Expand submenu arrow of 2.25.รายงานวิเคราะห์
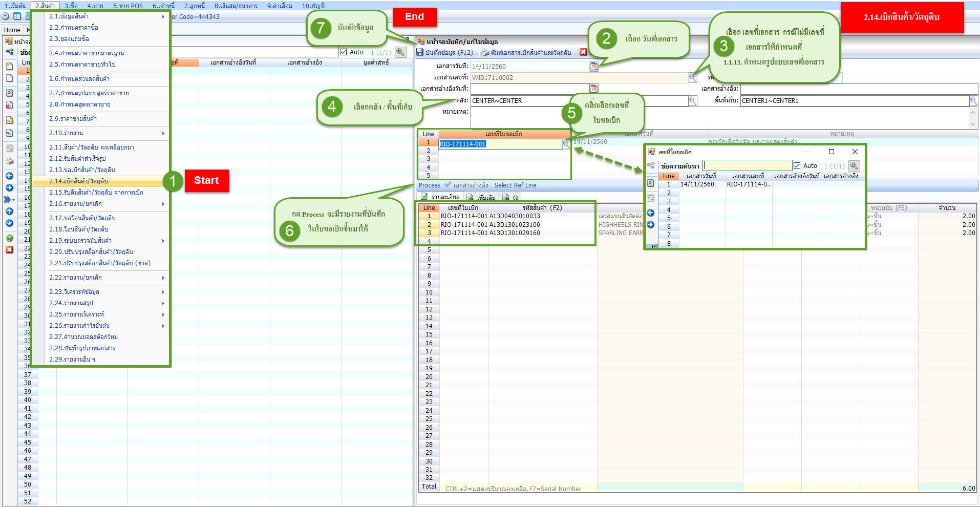 pos(163,314)
